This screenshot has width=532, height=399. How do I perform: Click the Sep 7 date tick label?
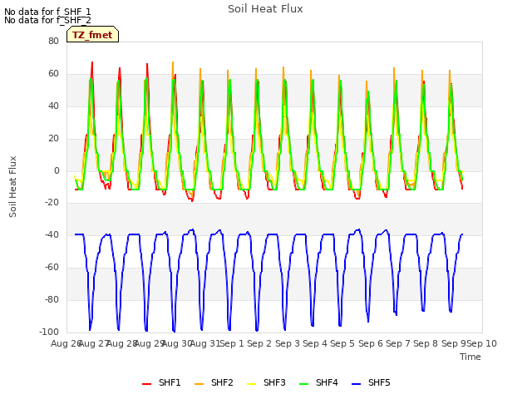point(398,343)
